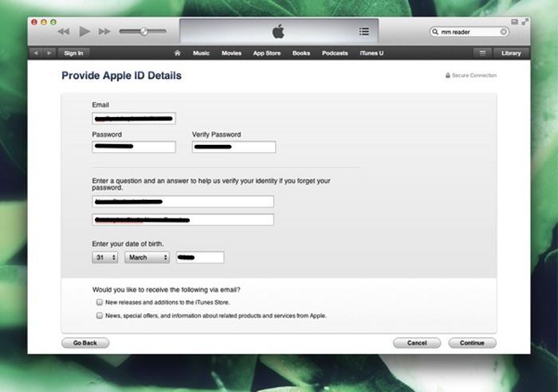The image size is (558, 392).
Task: Click the fast forward next track button
Action: click(104, 32)
